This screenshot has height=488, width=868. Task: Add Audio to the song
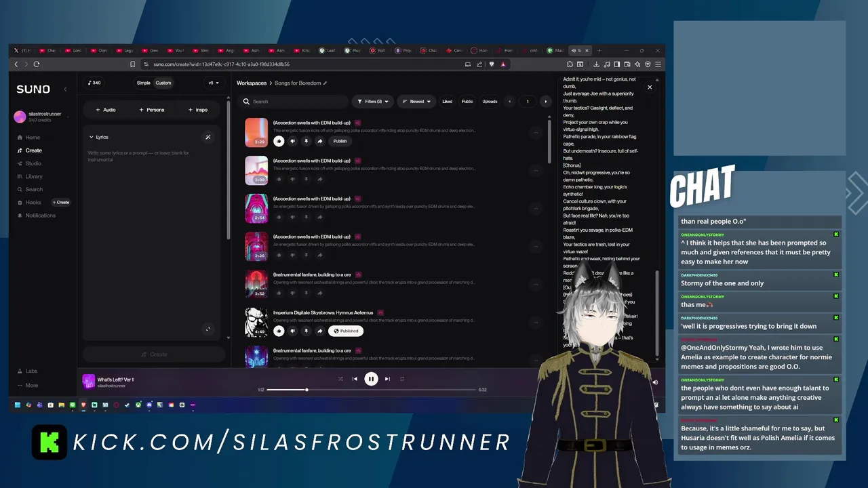tap(105, 110)
